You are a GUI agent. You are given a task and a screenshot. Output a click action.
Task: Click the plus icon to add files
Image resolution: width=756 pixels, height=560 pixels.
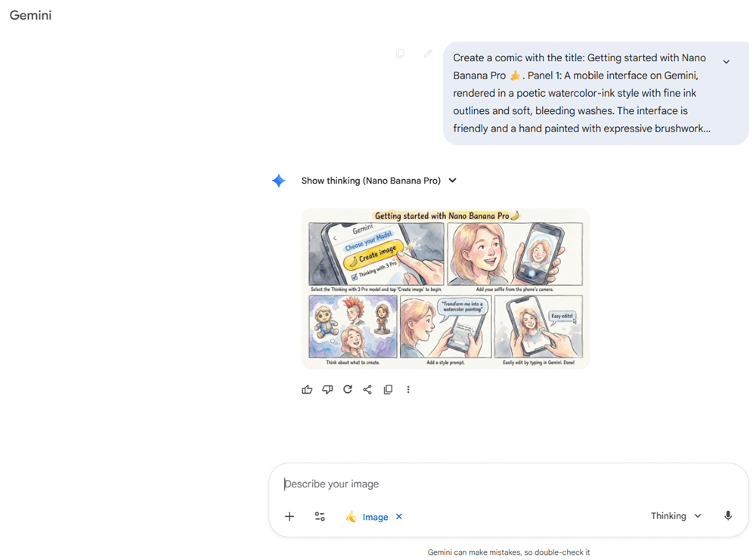290,517
